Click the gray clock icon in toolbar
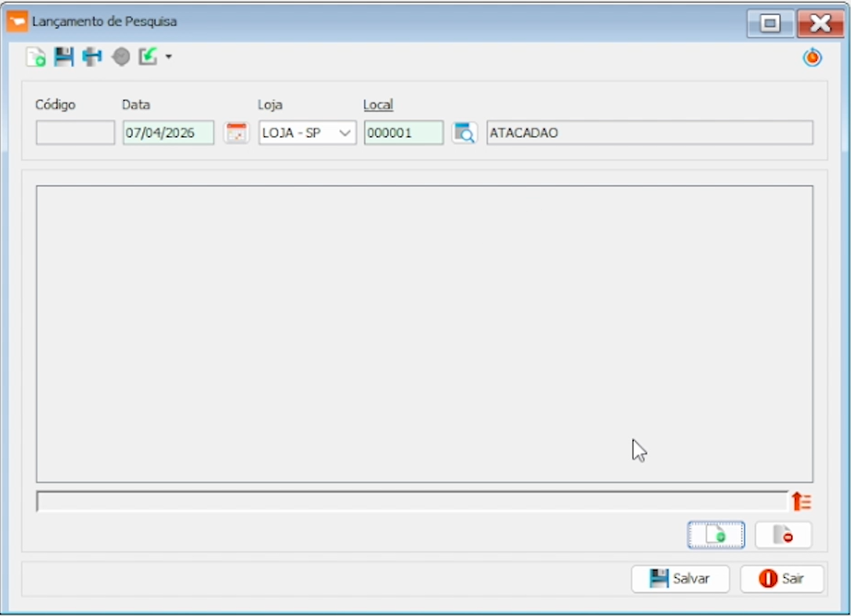This screenshot has width=851, height=616. [121, 57]
